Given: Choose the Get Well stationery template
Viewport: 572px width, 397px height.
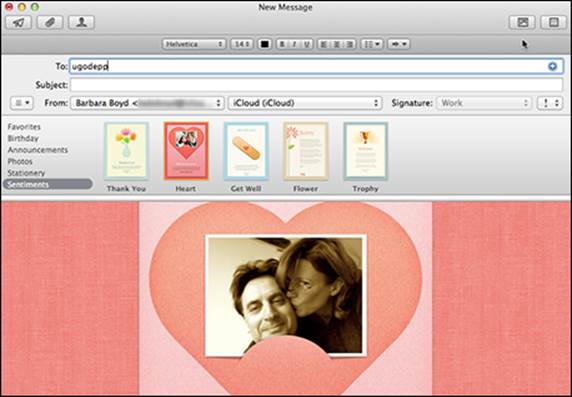Looking at the screenshot, I should [x=246, y=157].
